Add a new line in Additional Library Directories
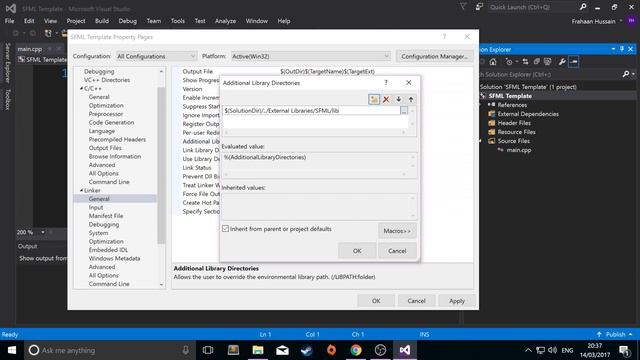 click(373, 99)
